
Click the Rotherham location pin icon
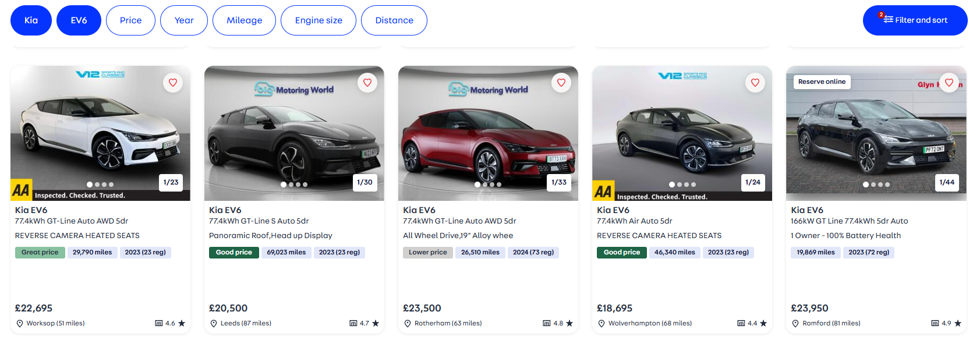tap(408, 324)
